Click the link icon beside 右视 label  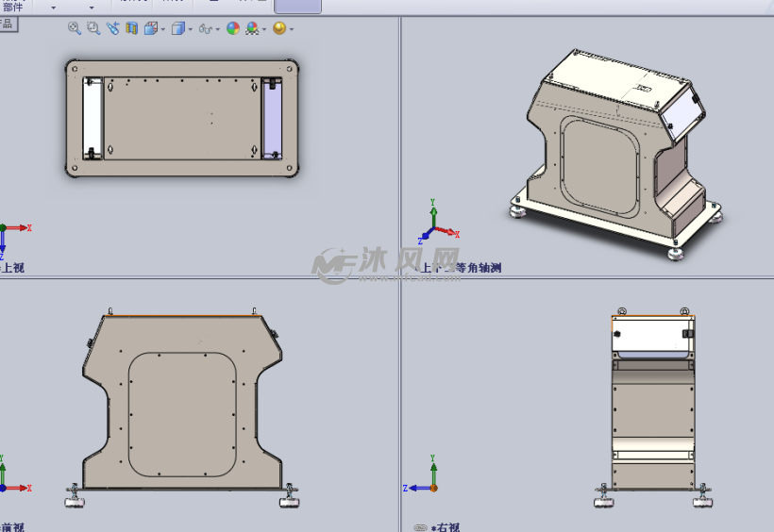(421, 527)
